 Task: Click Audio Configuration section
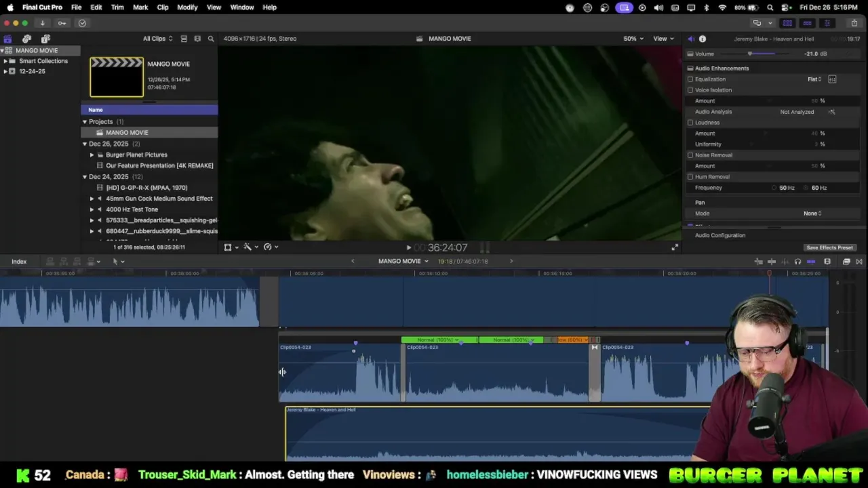pos(720,235)
